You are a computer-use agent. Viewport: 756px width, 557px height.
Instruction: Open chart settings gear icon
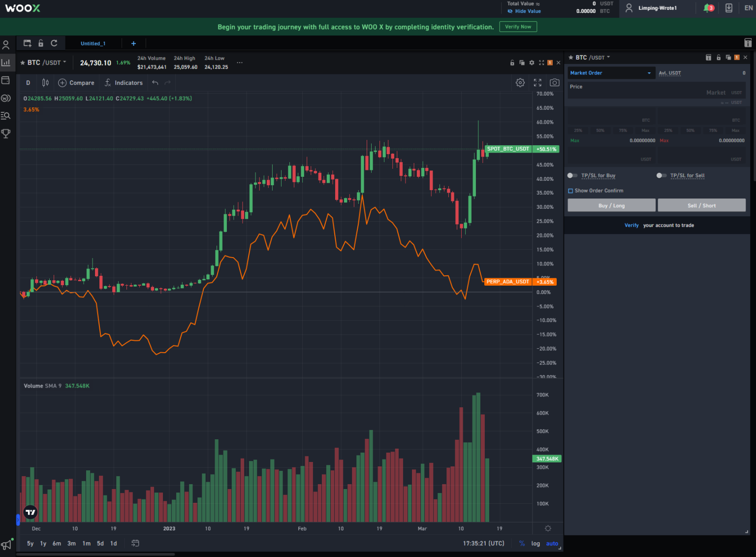(x=520, y=83)
